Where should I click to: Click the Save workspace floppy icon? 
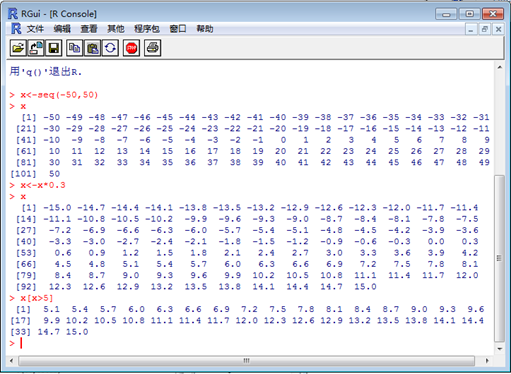point(54,48)
